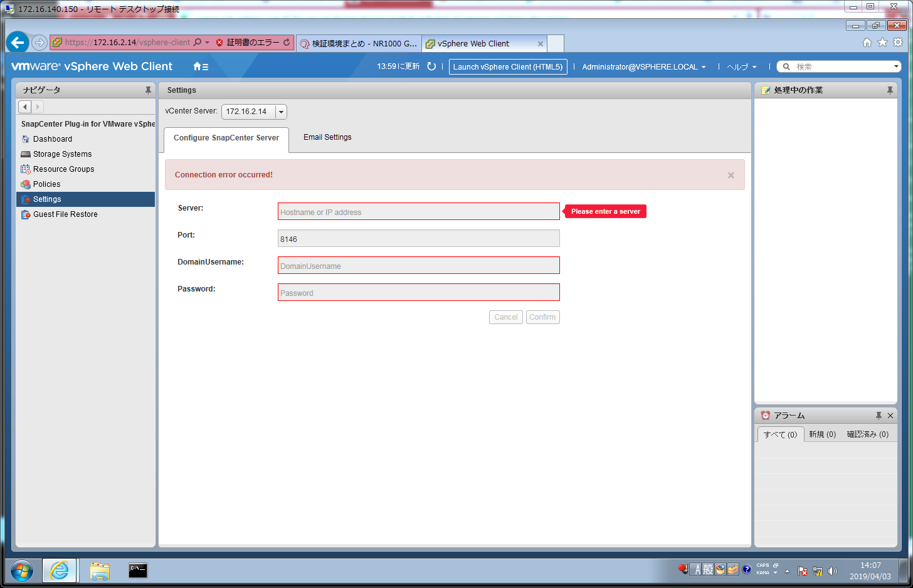The width and height of the screenshot is (913, 588).
Task: Open the ヘルプ help menu
Action: pyautogui.click(x=742, y=67)
